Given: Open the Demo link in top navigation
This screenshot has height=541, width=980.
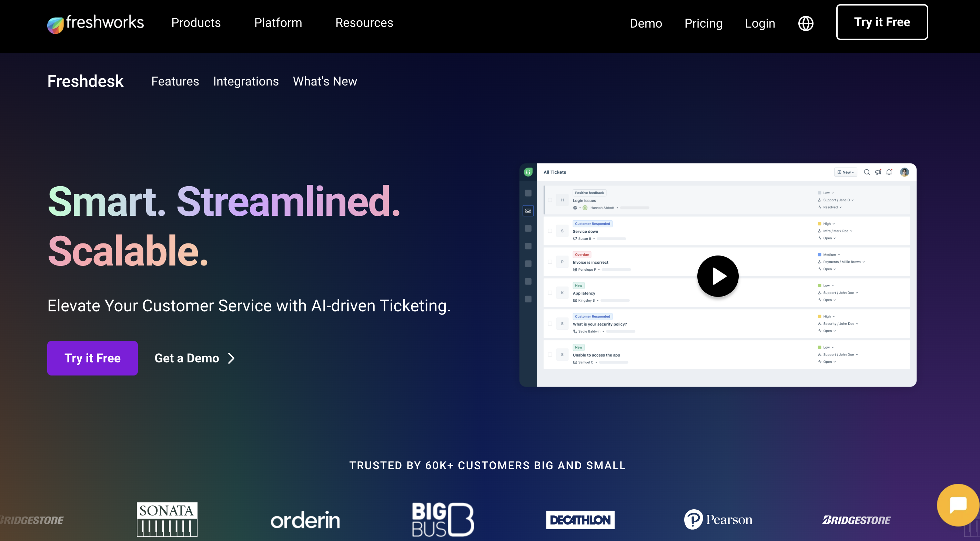Looking at the screenshot, I should pos(646,23).
